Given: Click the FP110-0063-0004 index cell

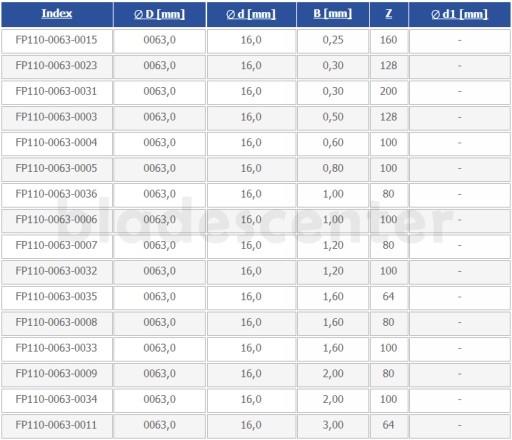Looking at the screenshot, I should tap(57, 144).
